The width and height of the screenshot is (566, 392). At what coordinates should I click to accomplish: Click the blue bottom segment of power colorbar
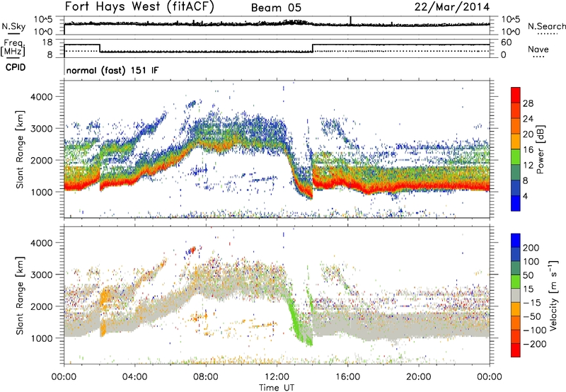pos(516,203)
